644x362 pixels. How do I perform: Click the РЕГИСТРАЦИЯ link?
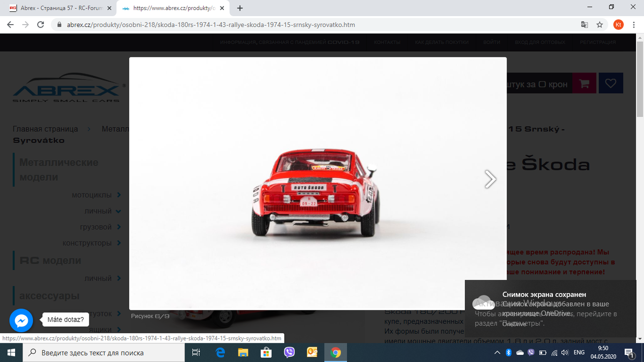pos(598,42)
